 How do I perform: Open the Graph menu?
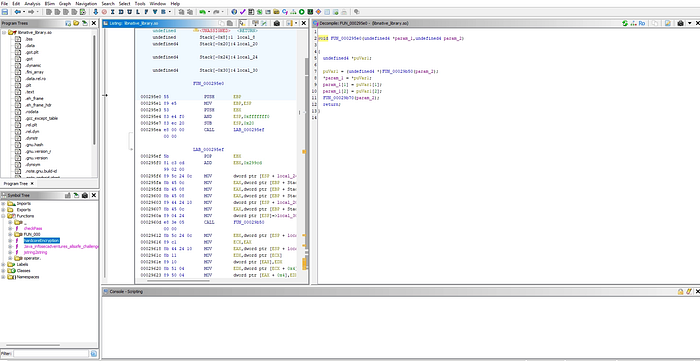pyautogui.click(x=65, y=3)
